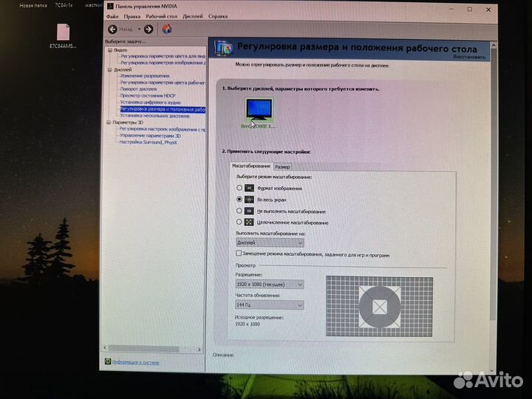532x399 pixels.
Task: Open the Файл menu
Action: (112, 16)
